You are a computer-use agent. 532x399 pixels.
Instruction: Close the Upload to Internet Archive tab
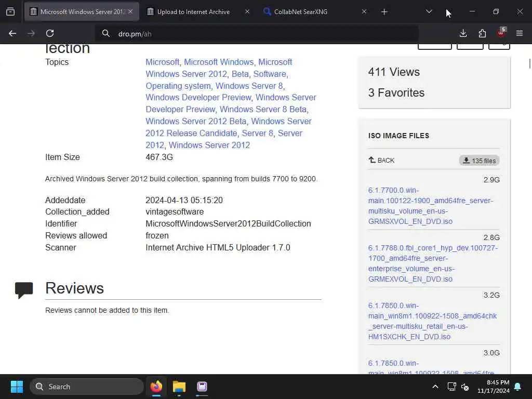tap(247, 11)
